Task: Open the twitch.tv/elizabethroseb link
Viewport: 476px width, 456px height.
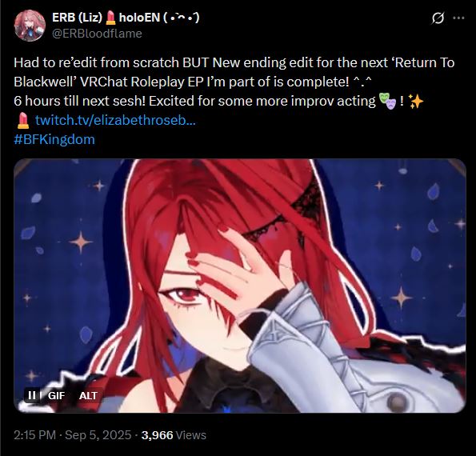Action: pyautogui.click(x=115, y=120)
